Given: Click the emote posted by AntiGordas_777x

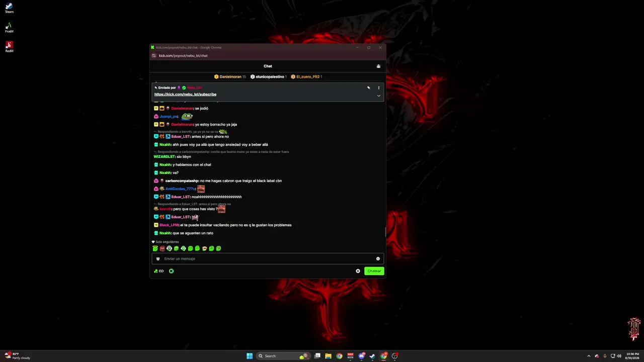Looking at the screenshot, I should click(201, 189).
